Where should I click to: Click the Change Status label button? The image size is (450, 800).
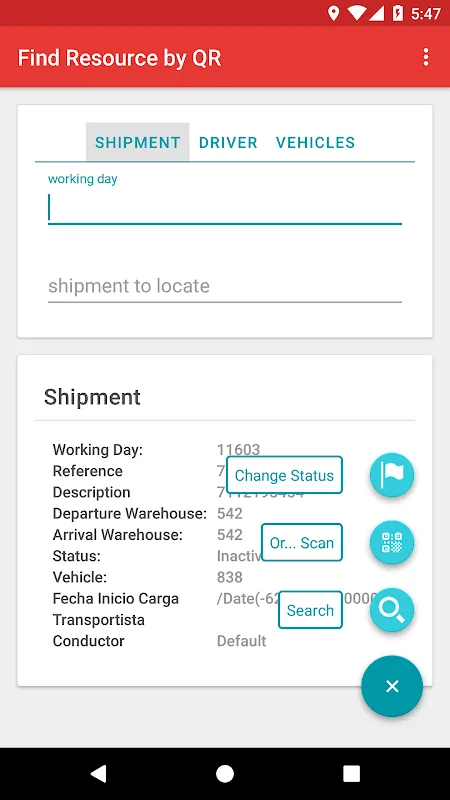[x=284, y=475]
